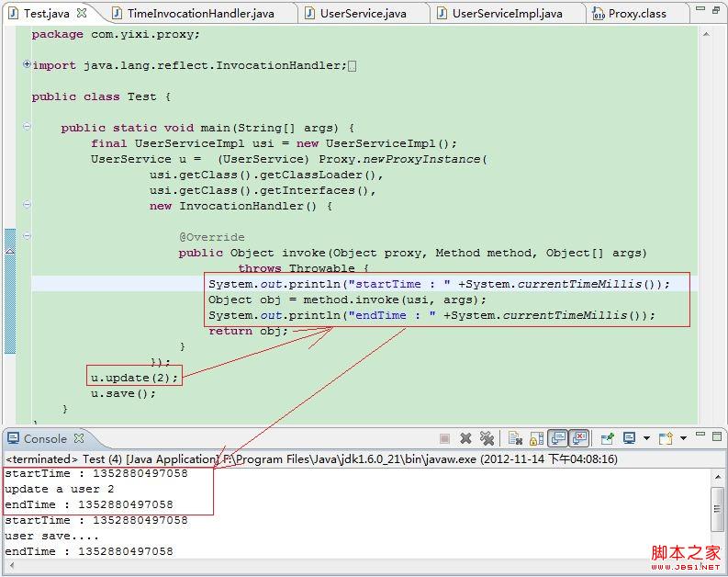Minimize the Console panel
Image resolution: width=728 pixels, height=577 pixels.
(700, 435)
